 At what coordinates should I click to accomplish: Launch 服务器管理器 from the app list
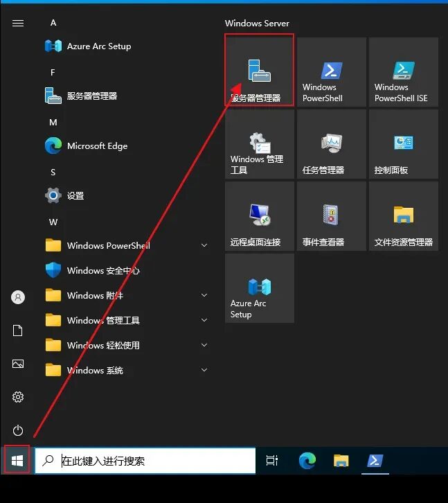126,96
